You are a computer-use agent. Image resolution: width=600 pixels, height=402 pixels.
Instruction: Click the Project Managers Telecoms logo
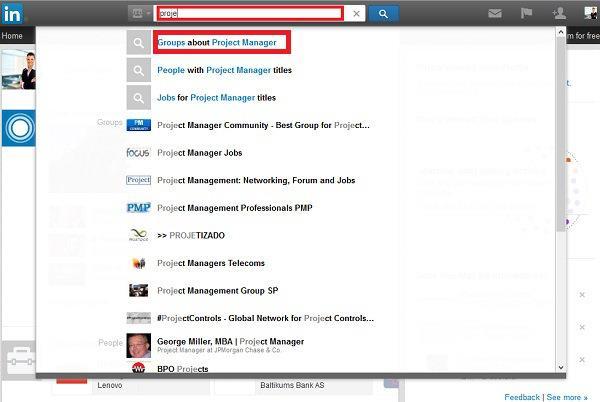[x=139, y=263]
